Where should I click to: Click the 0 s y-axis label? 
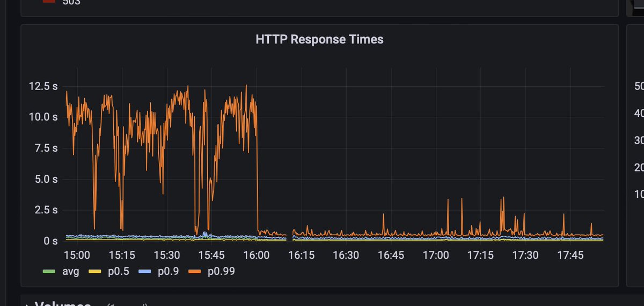coord(51,241)
